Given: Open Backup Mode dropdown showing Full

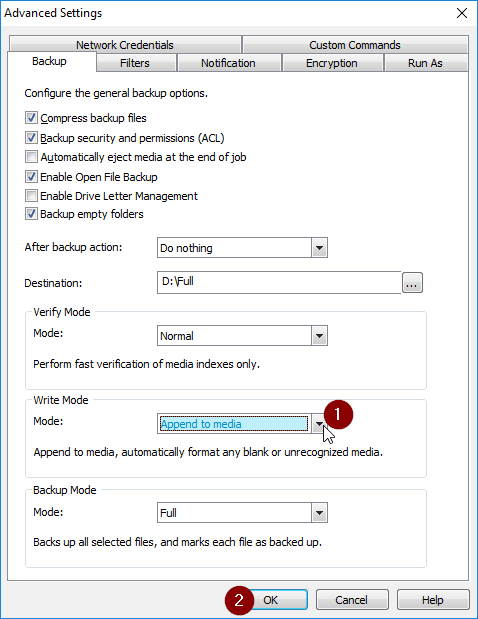Looking at the screenshot, I should pyautogui.click(x=319, y=513).
